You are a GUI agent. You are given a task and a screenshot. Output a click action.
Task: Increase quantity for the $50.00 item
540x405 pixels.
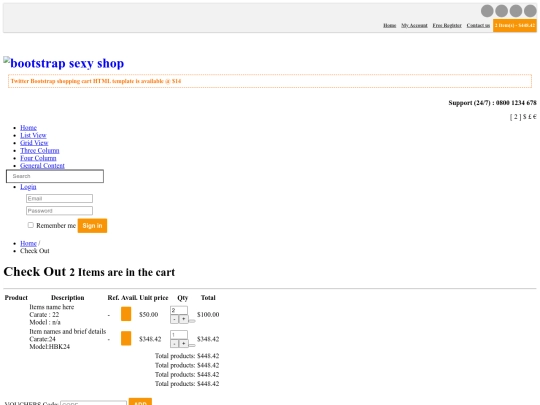[184, 319]
